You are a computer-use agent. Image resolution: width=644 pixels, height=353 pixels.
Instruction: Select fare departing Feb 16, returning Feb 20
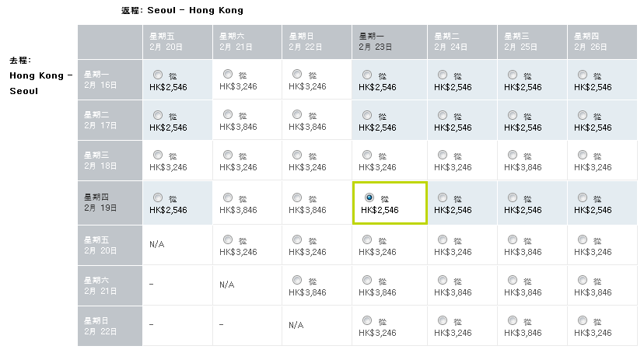tap(159, 75)
